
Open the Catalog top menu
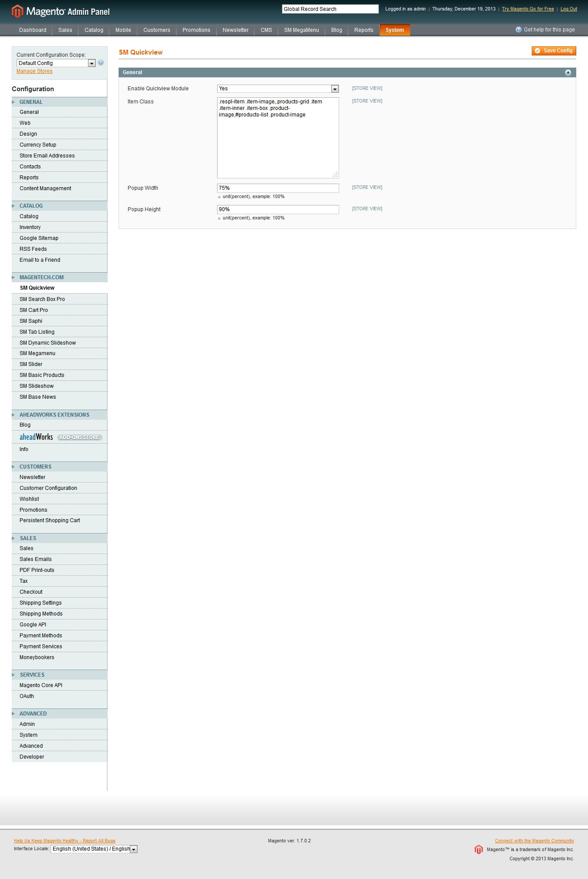coord(94,30)
